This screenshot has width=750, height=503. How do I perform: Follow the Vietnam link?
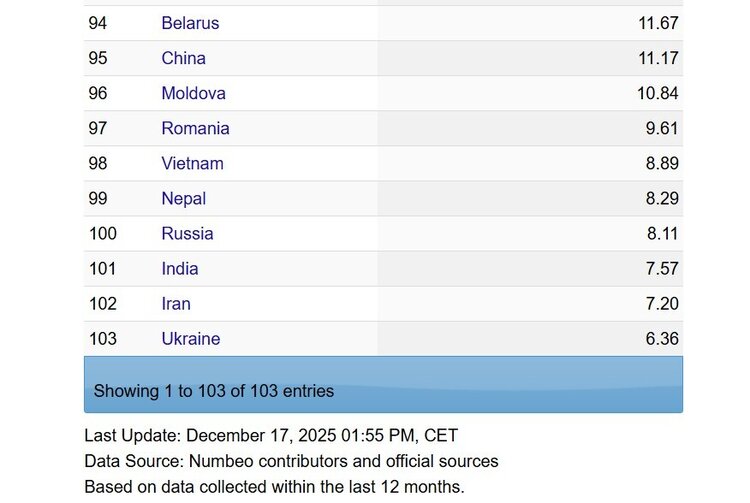pyautogui.click(x=192, y=163)
